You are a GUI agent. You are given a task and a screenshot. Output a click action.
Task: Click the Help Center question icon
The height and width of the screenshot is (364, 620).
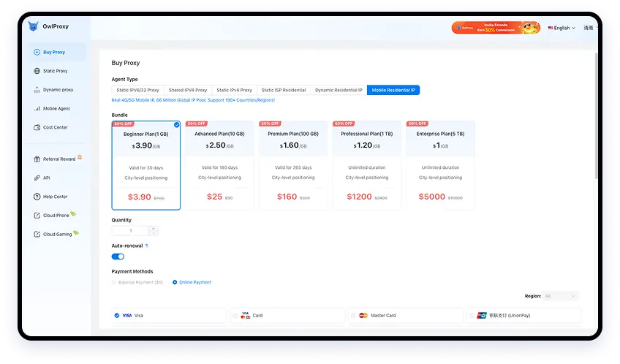37,197
